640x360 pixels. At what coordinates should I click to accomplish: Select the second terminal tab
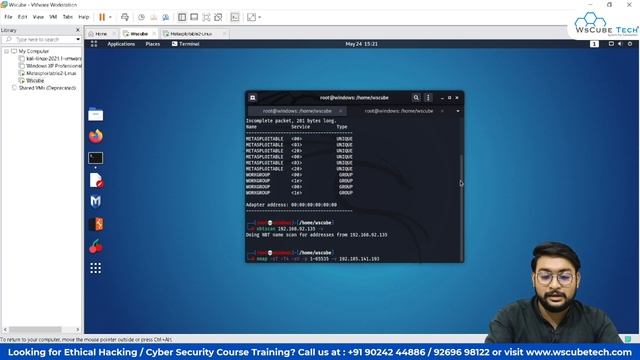pos(399,111)
